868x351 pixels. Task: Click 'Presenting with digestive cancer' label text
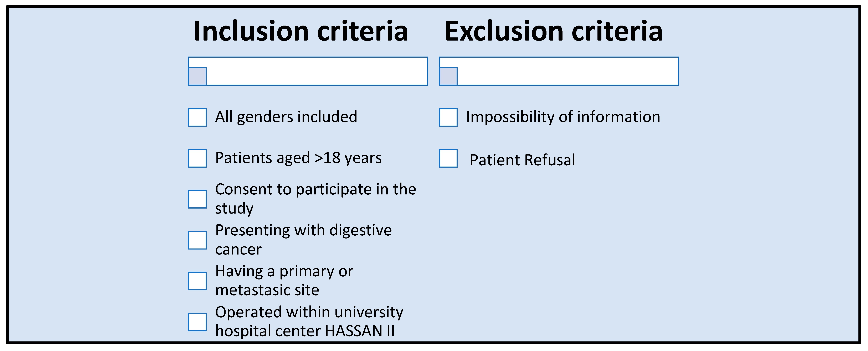tap(304, 240)
